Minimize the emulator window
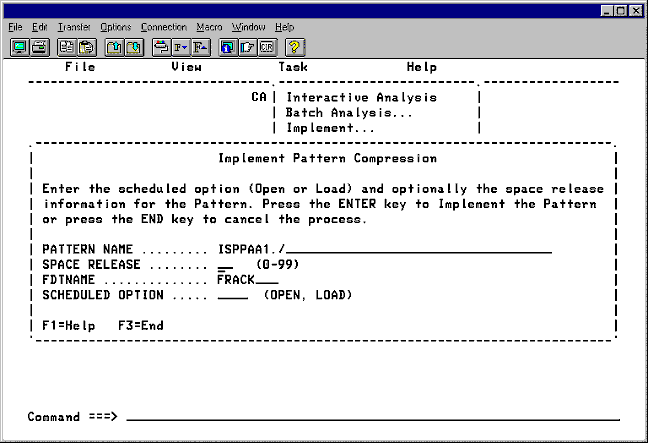Image resolution: width=648 pixels, height=443 pixels. click(607, 11)
